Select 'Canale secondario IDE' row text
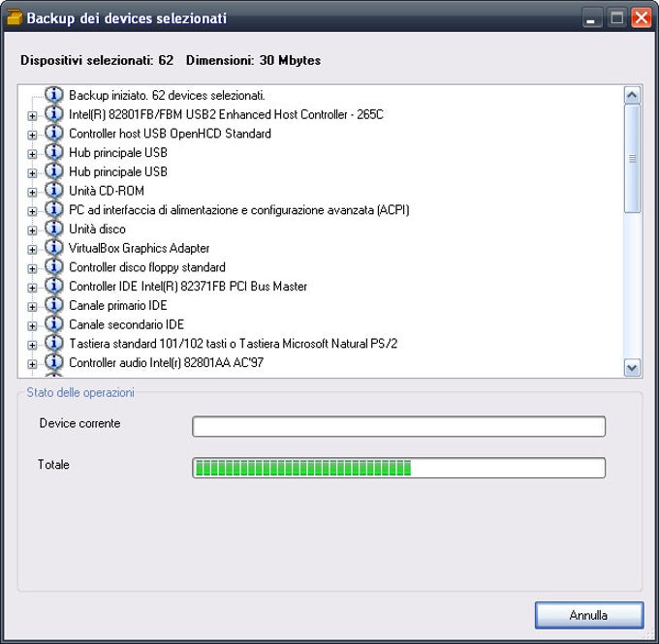 coord(127,324)
